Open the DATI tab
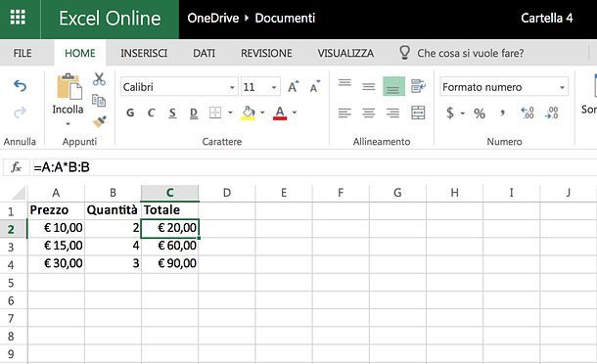The height and width of the screenshot is (364, 597). [205, 53]
